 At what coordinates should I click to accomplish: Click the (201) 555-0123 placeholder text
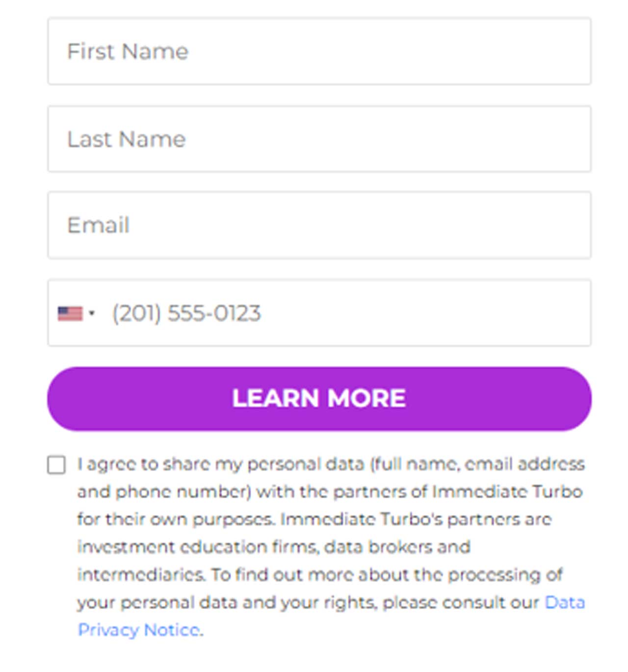tap(186, 313)
